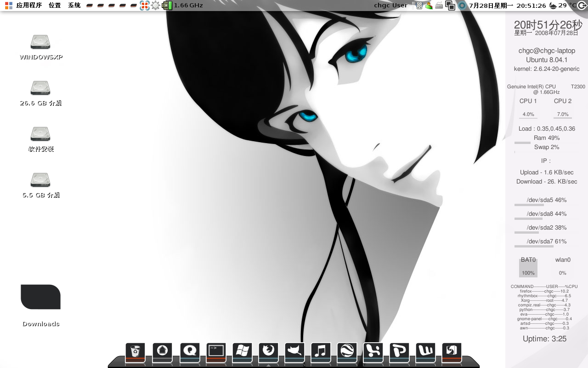This screenshot has width=588, height=368.
Task: Click the K-shaped dock icon
Action: click(x=373, y=352)
